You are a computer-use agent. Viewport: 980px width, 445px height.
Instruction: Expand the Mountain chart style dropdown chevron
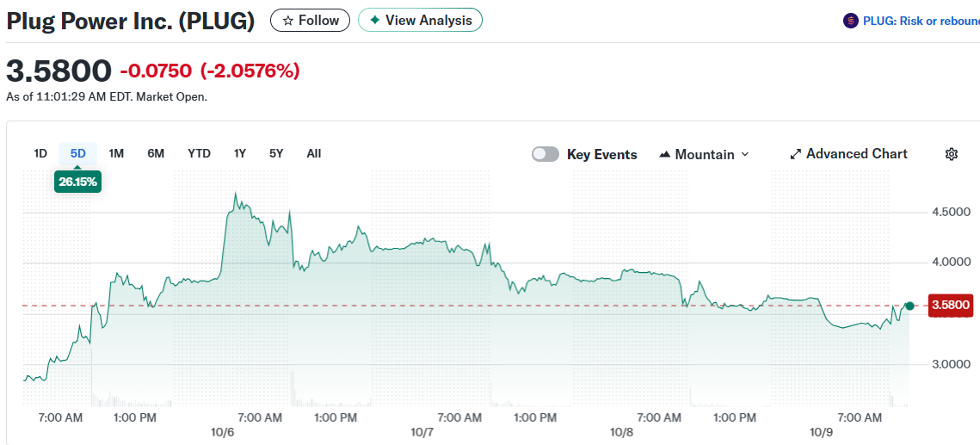tap(745, 154)
